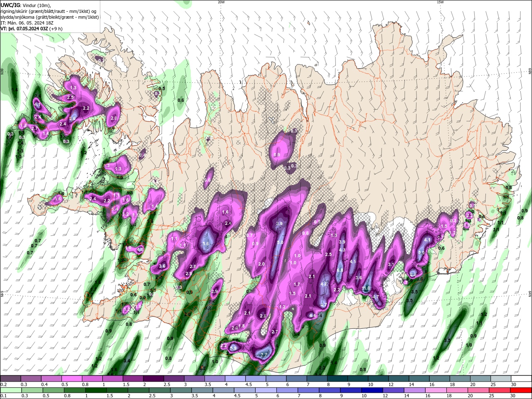The width and height of the screenshot is (532, 399).
Task: Click the dark teal swatch labeled 9 in the top legend row
Action: click(357, 379)
